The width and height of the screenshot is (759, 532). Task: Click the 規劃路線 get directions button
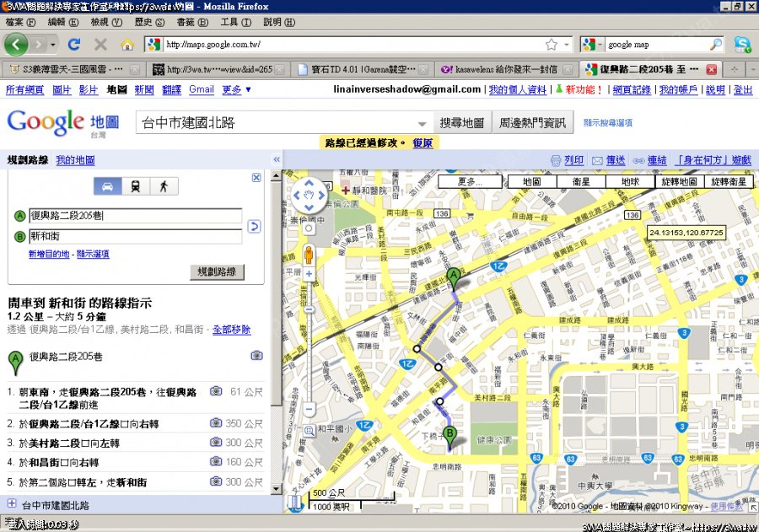217,271
